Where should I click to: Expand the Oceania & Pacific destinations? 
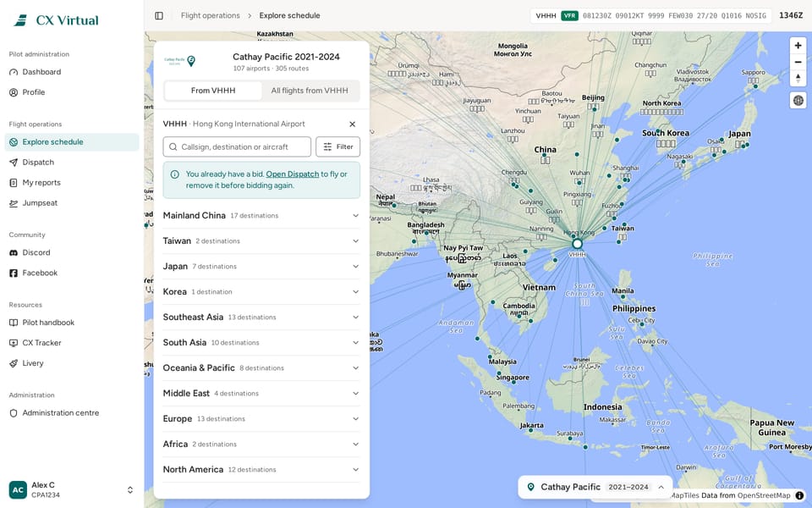pyautogui.click(x=261, y=368)
